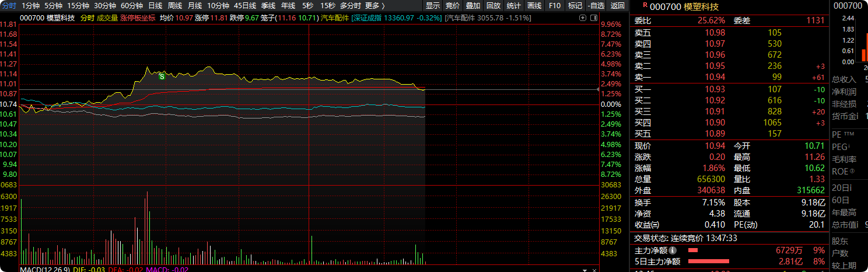This screenshot has width=868, height=272.
Task: Click the 委比 25.62% value
Action: 711,20
